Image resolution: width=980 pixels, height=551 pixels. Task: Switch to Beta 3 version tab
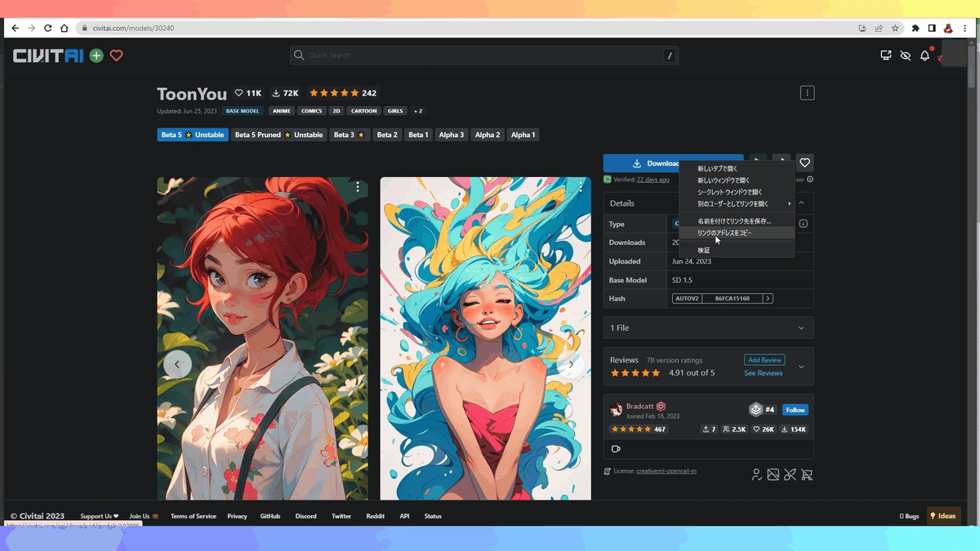click(x=350, y=135)
